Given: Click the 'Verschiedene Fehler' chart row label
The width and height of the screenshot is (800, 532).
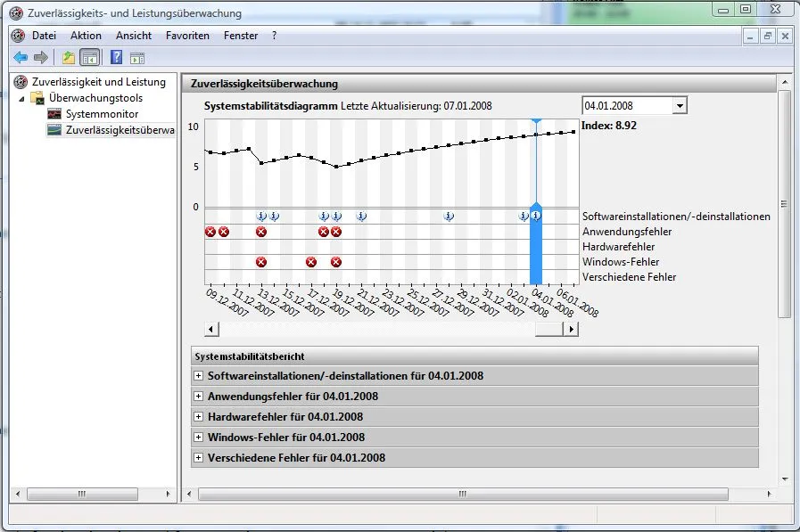Looking at the screenshot, I should [629, 277].
